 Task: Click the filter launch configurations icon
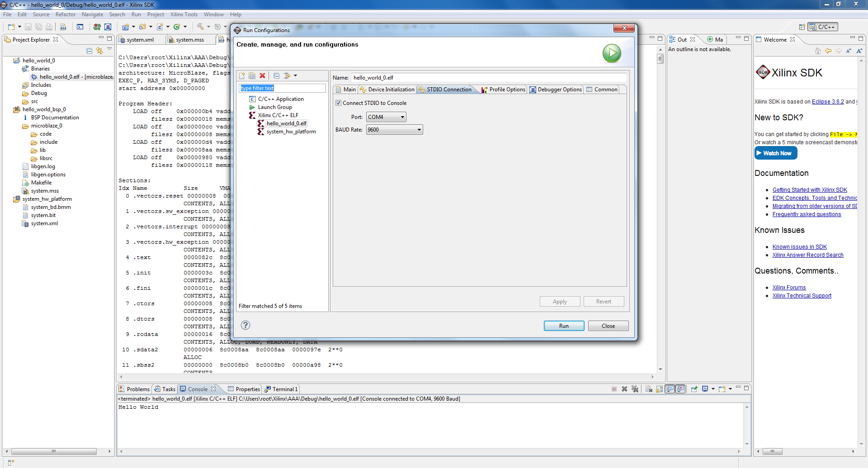pos(287,76)
